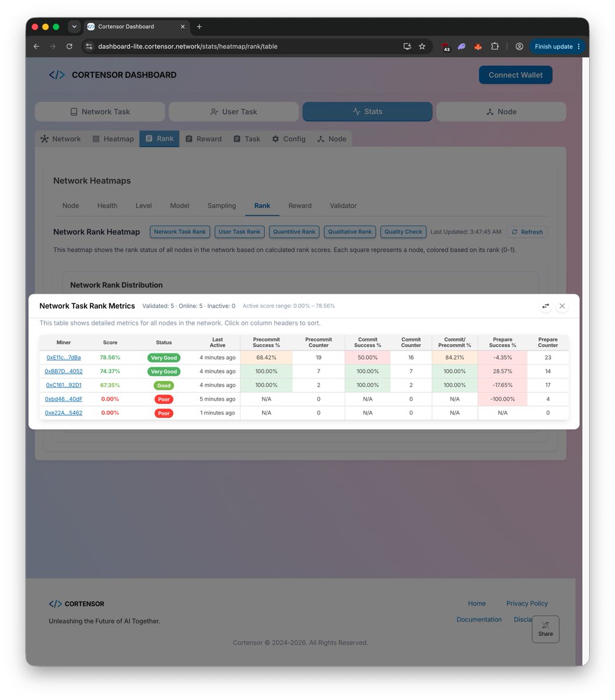615x700 pixels.
Task: Click Connect Wallet button
Action: click(x=516, y=75)
